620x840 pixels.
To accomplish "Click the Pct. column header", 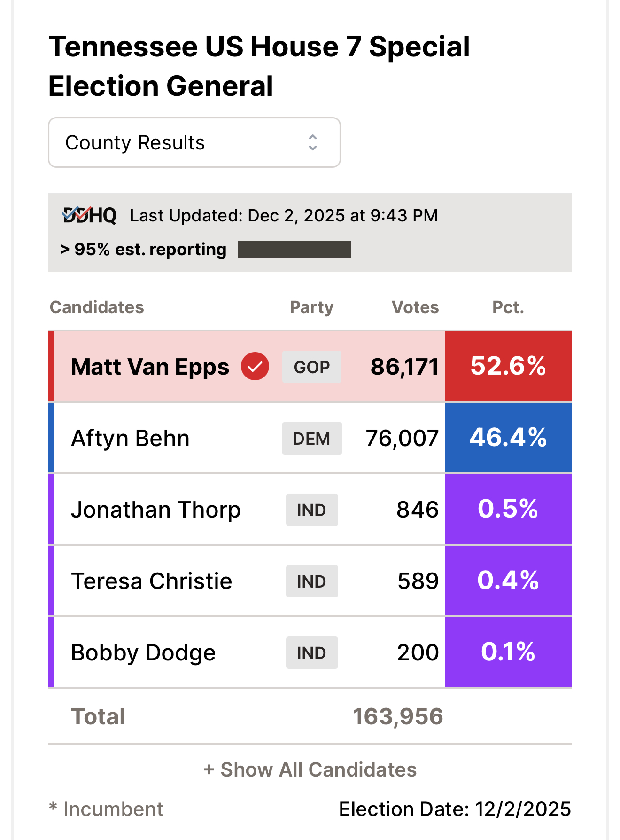I will 508,307.
